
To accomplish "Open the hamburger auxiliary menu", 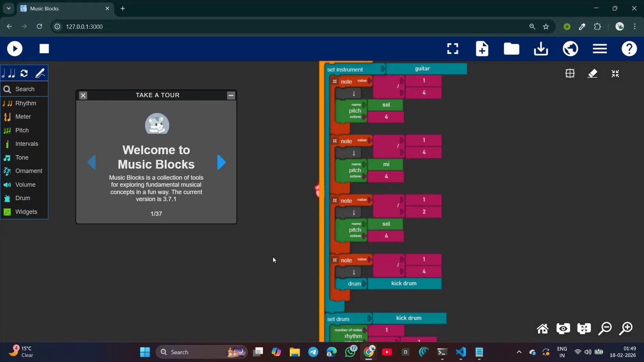I will [600, 49].
